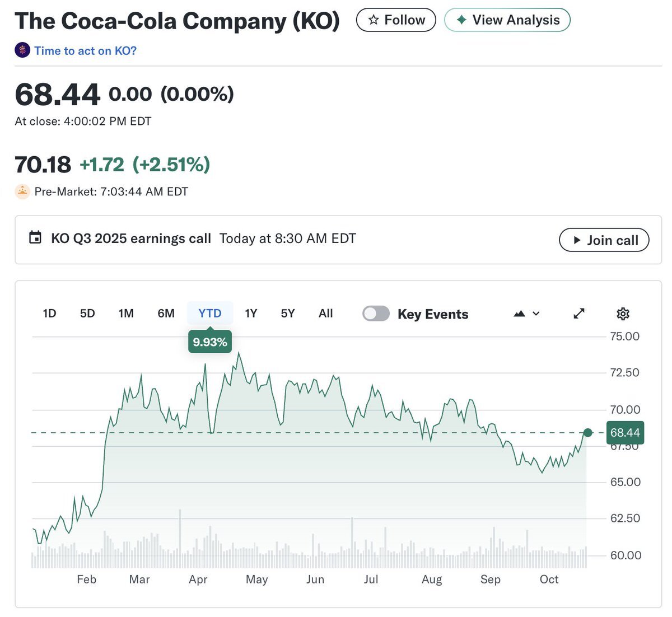The height and width of the screenshot is (617, 672).
Task: Show the 6M chart range
Action: (166, 314)
